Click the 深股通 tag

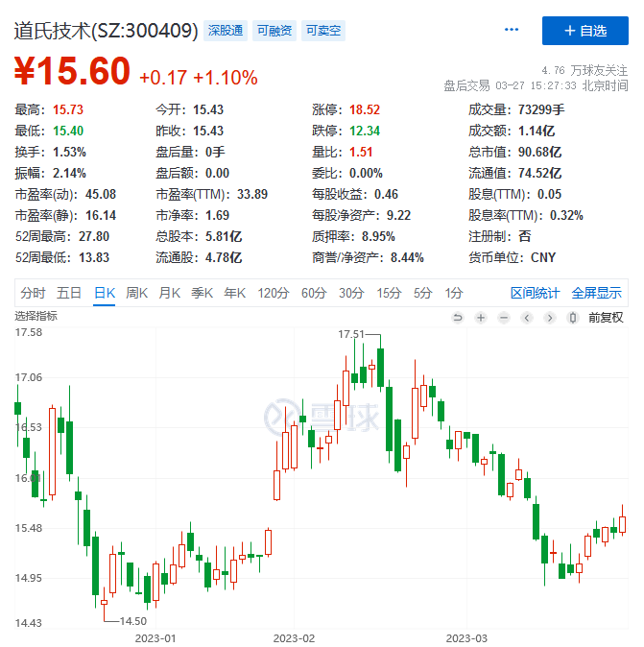click(226, 31)
